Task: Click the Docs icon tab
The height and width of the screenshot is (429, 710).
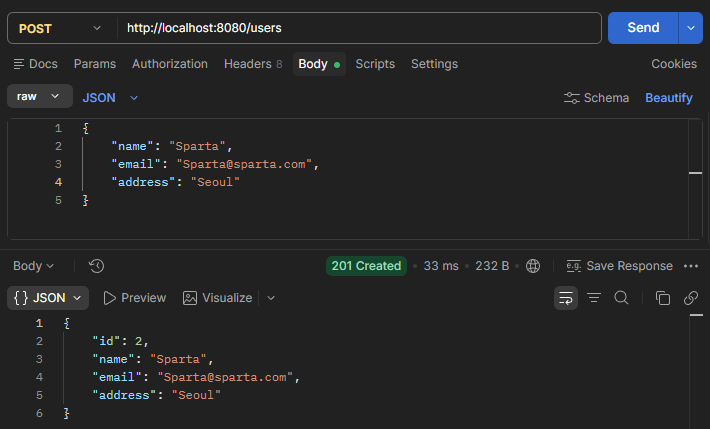Action: tap(35, 64)
